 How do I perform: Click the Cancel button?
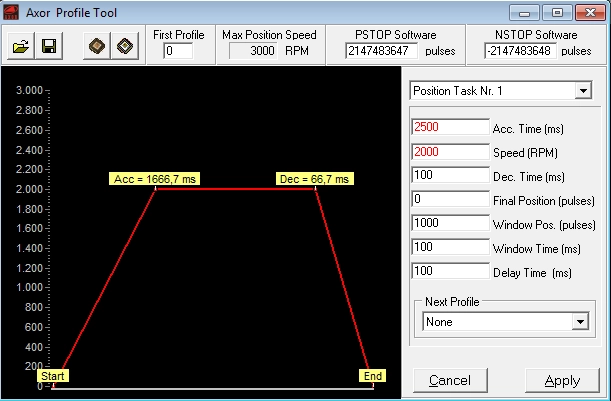coord(450,380)
